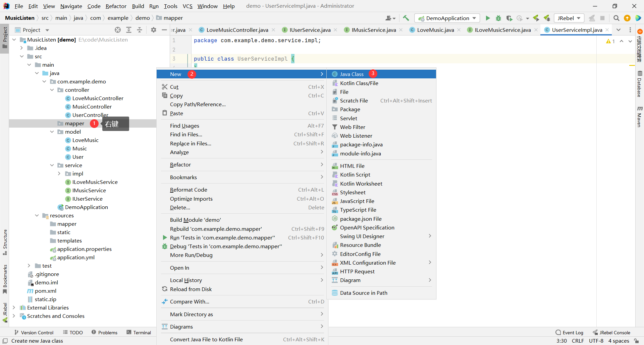Go to next highlighted error arrow
This screenshot has height=345, width=644.
630,41
